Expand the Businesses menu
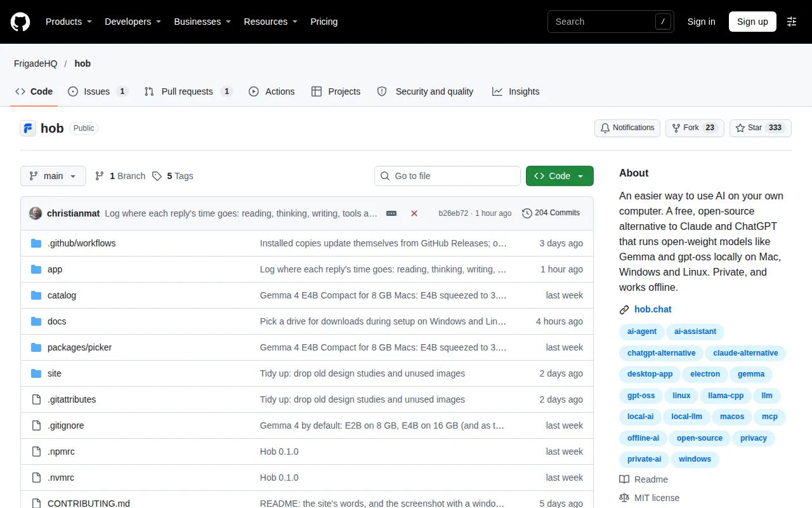The width and height of the screenshot is (812, 508). coord(202,22)
